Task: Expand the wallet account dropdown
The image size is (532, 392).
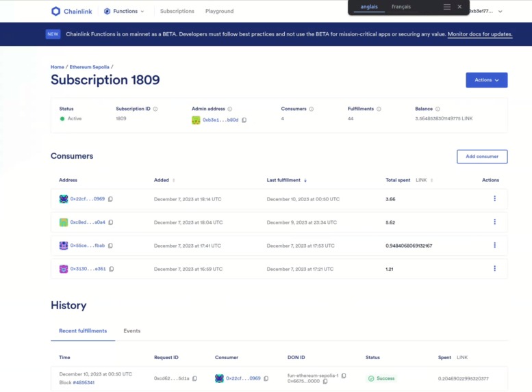Action: [x=500, y=11]
